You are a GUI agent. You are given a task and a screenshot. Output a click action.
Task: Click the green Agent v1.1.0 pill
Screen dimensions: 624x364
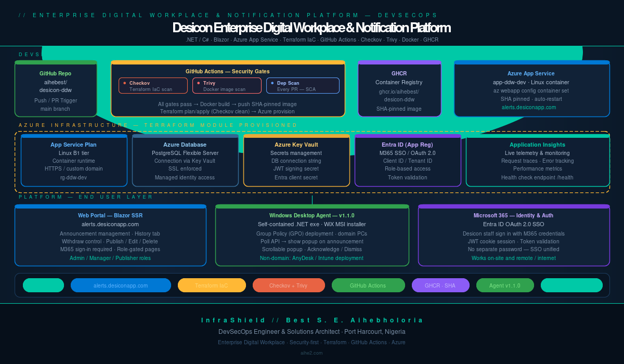coord(504,285)
